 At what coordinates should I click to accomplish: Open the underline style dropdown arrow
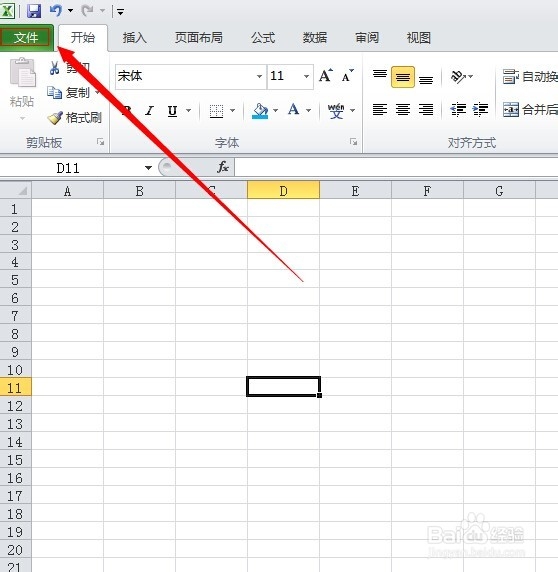[x=189, y=110]
